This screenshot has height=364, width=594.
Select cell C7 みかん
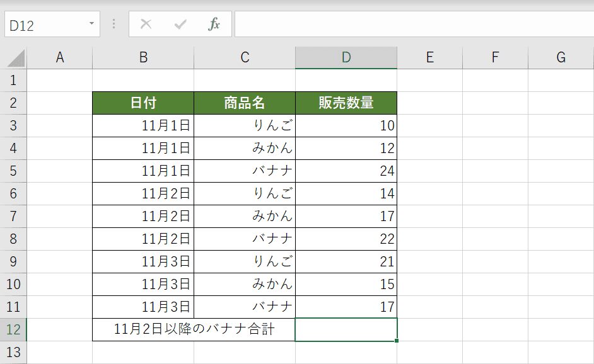point(245,217)
